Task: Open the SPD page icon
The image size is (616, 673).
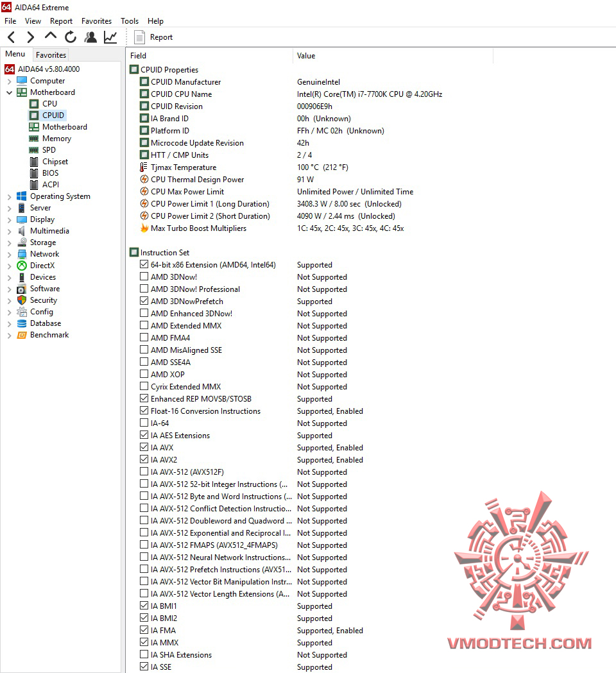Action: click(x=34, y=150)
